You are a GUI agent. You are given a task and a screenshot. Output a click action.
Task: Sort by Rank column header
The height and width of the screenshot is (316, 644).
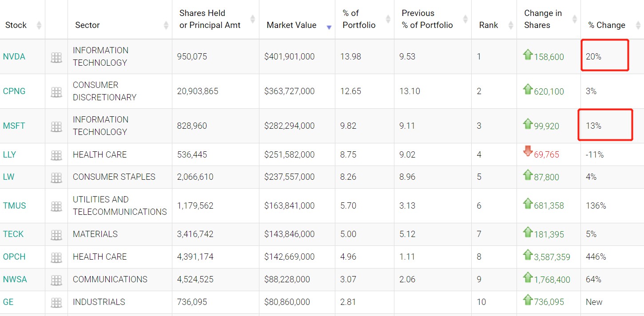tap(489, 25)
